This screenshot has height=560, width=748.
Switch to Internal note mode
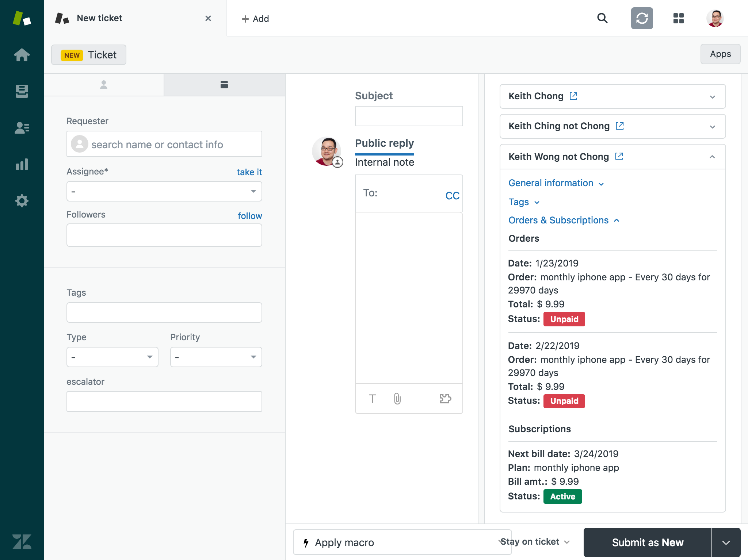coord(384,162)
